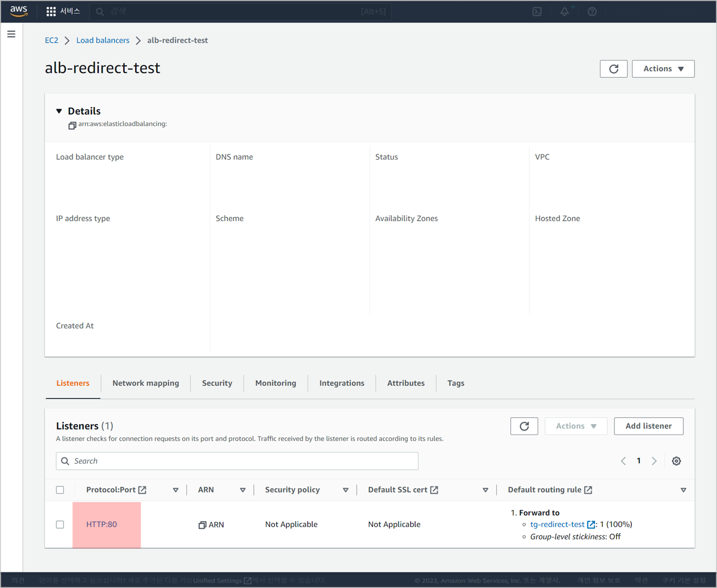The image size is (717, 588).
Task: Click the top AWS console search bar
Action: click(241, 11)
